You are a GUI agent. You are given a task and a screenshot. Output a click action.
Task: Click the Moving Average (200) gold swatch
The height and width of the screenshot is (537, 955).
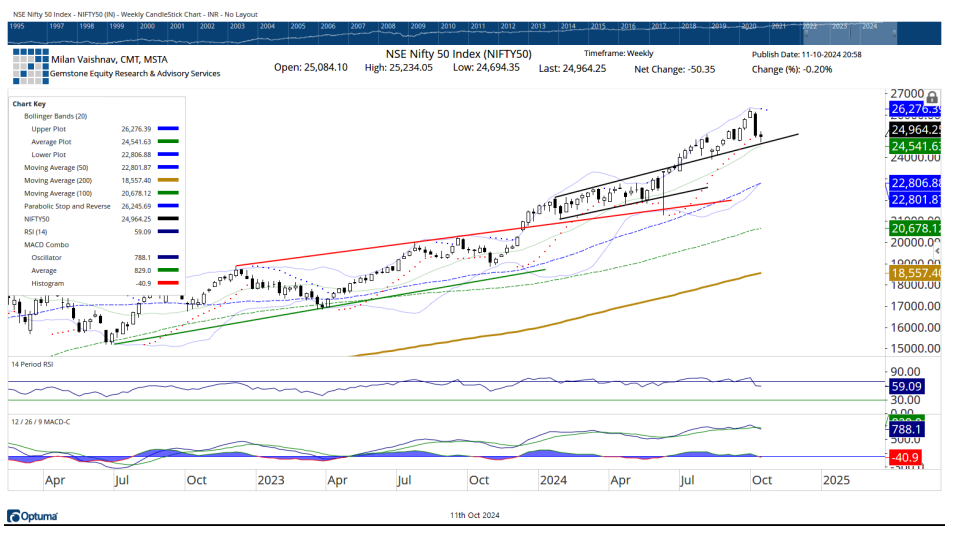click(167, 180)
